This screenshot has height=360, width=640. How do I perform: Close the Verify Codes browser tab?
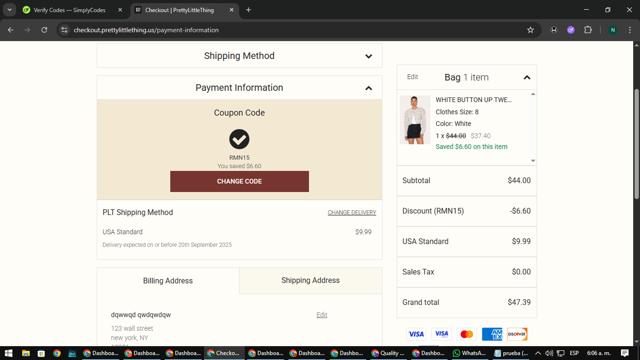[x=120, y=10]
